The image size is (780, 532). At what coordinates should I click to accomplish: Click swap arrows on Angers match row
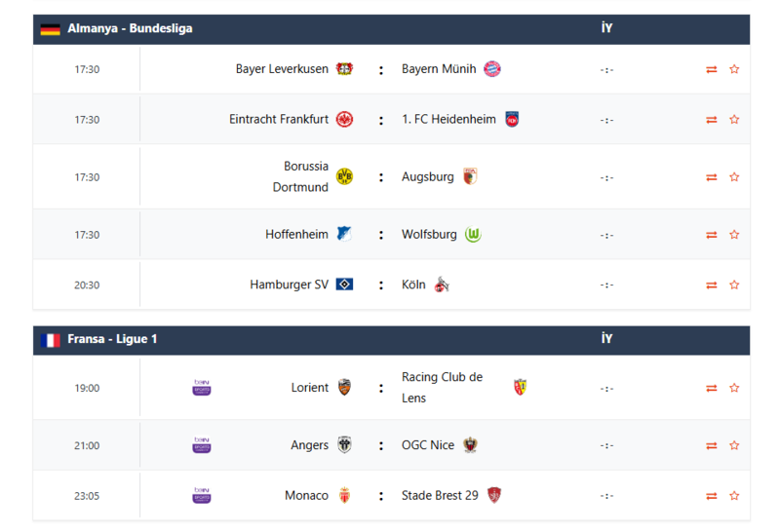pyautogui.click(x=712, y=445)
